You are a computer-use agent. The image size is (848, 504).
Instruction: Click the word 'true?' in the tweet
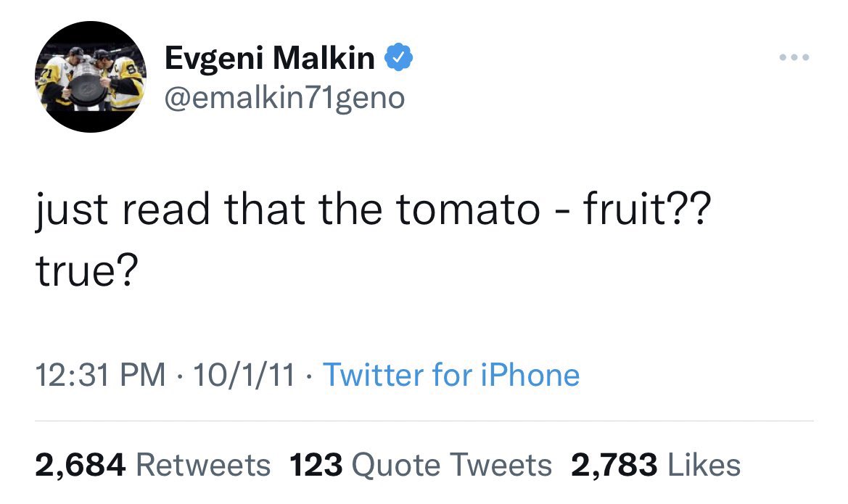(86, 272)
